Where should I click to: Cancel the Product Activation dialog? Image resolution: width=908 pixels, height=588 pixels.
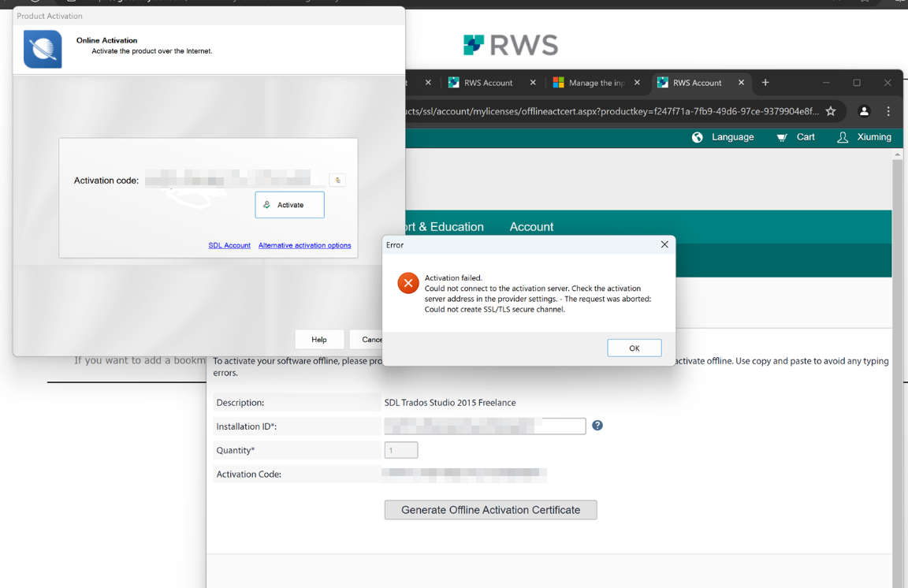(366, 340)
